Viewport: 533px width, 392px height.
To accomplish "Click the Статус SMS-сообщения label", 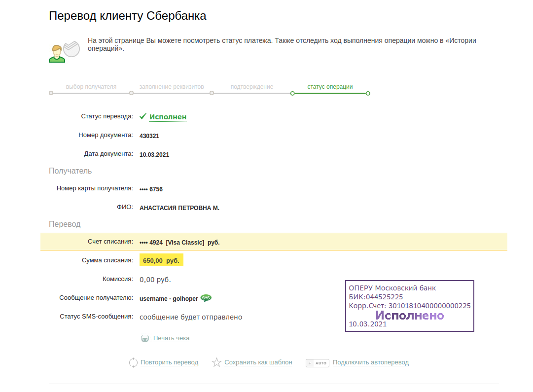I will 96,317.
